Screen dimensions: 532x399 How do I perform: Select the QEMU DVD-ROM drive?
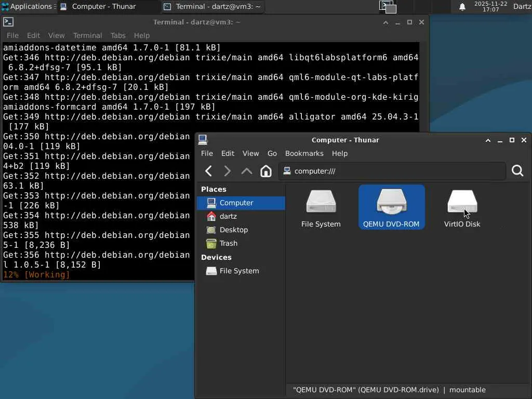[392, 207]
